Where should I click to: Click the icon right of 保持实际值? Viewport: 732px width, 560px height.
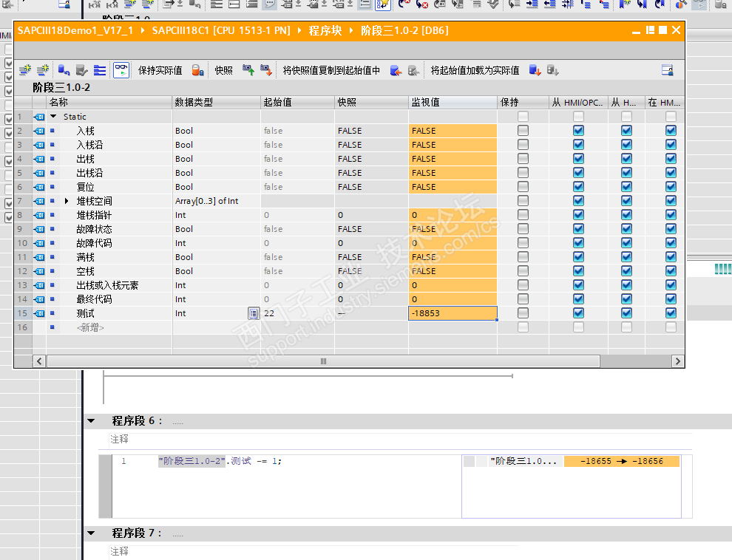point(198,70)
